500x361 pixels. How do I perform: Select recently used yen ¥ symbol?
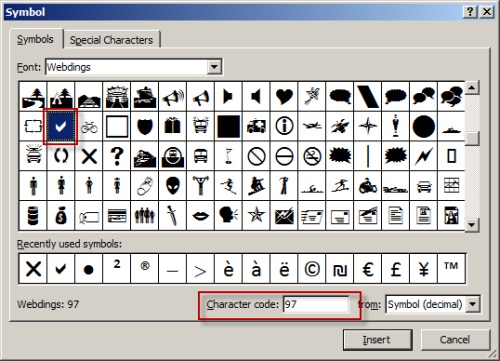[423, 269]
